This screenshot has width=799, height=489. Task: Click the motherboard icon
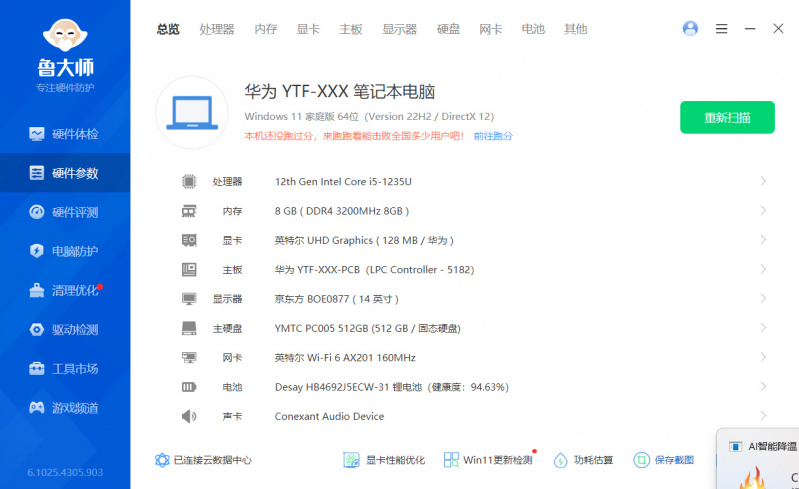coord(189,269)
